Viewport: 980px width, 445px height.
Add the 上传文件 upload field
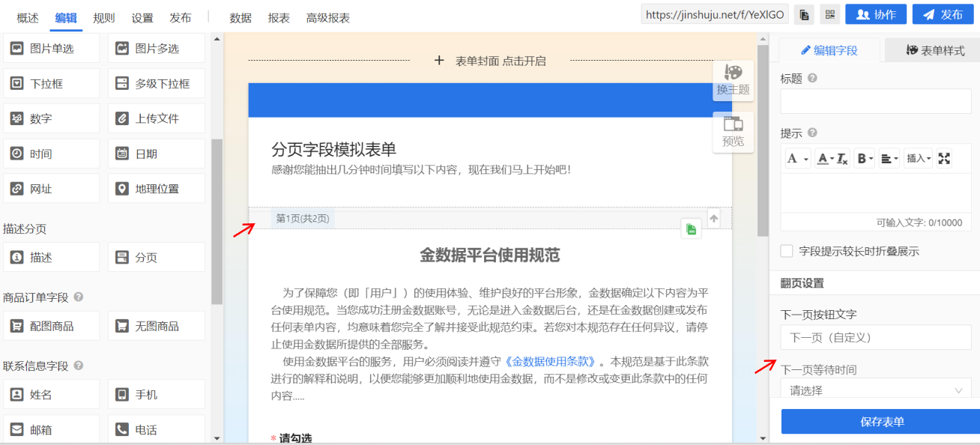coord(157,118)
